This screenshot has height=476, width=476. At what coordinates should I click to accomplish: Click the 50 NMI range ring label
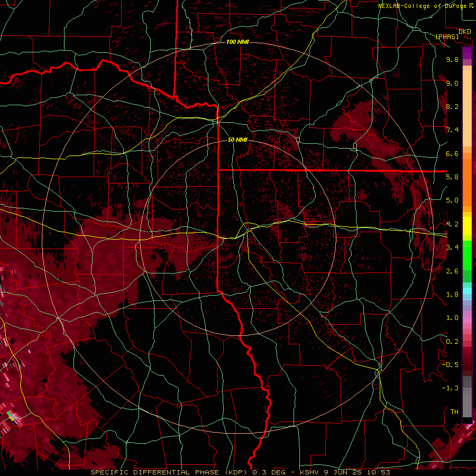click(237, 140)
